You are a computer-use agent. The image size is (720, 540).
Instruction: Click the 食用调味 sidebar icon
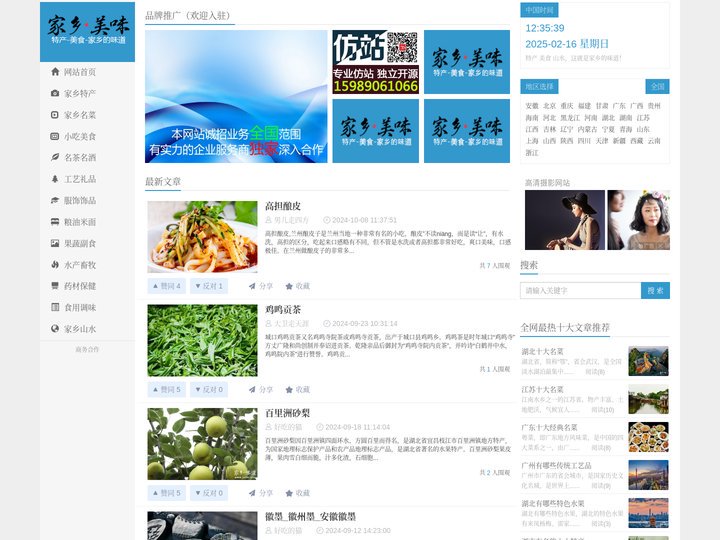click(55, 307)
